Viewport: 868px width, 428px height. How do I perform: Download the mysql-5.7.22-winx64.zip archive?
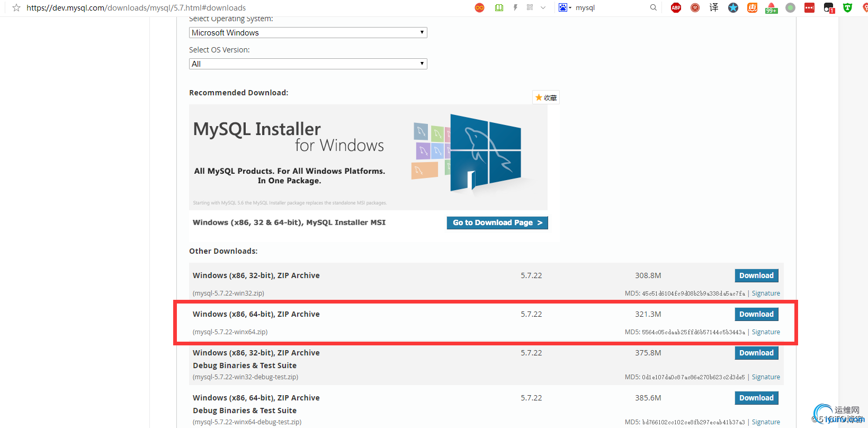coord(756,314)
